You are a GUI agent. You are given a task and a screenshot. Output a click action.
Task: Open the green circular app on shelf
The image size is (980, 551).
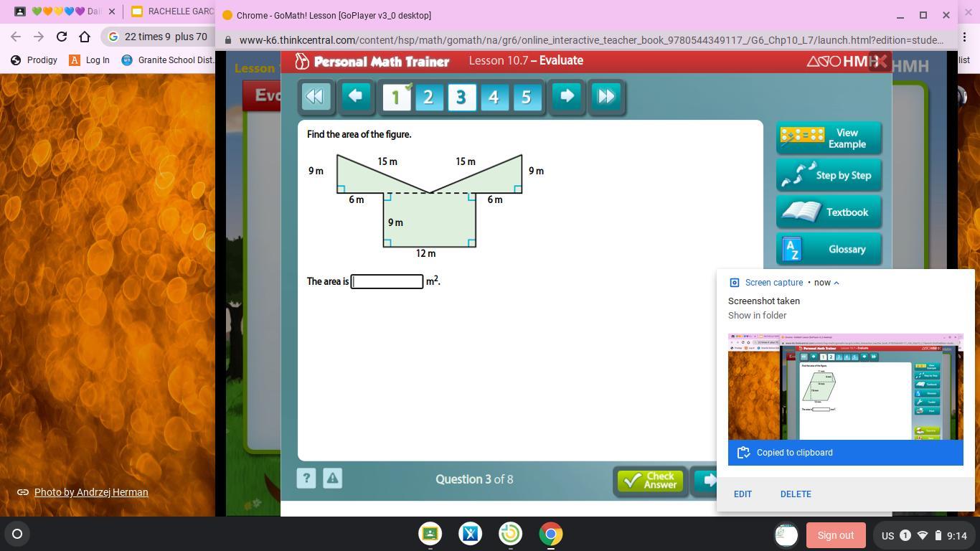(511, 534)
